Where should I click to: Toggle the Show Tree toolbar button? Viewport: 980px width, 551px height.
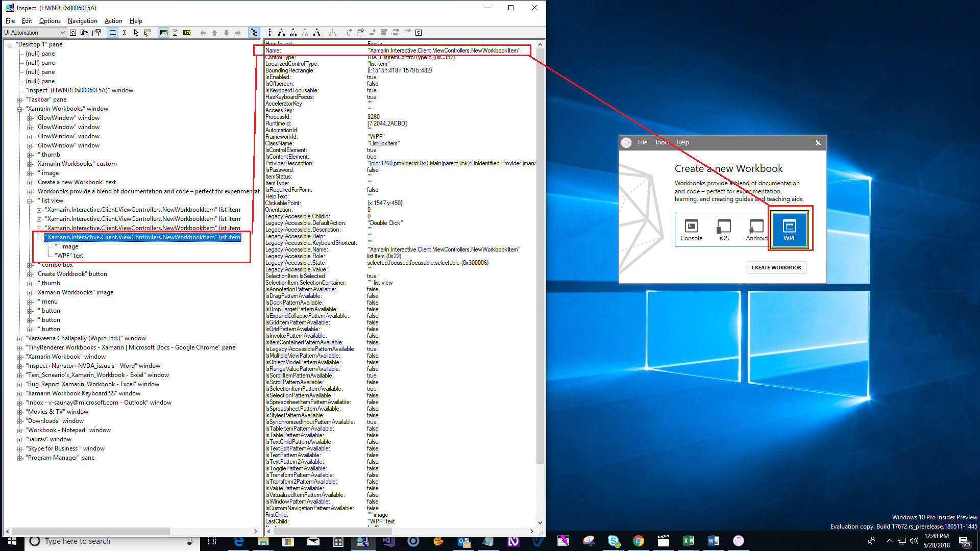[254, 33]
